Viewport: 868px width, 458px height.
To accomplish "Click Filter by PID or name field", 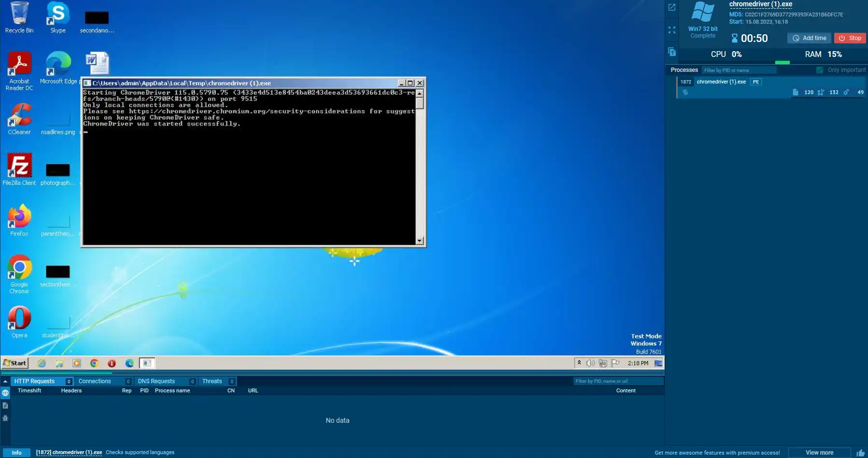I will point(739,70).
